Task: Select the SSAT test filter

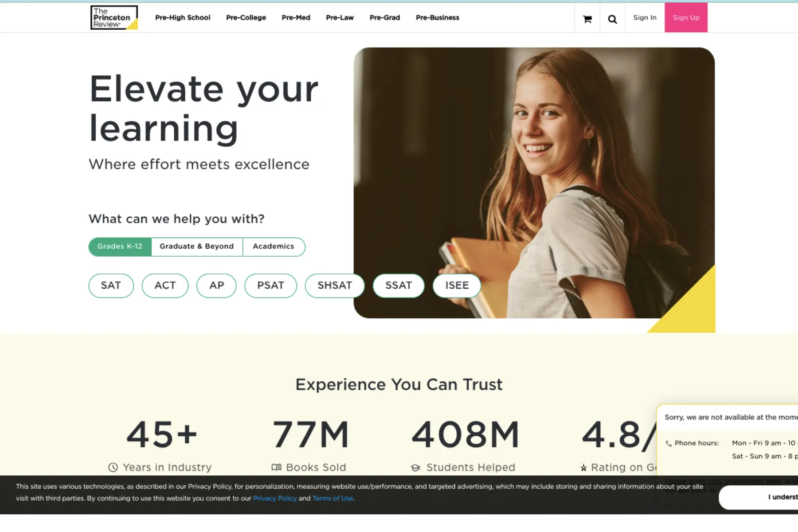Action: pos(398,286)
